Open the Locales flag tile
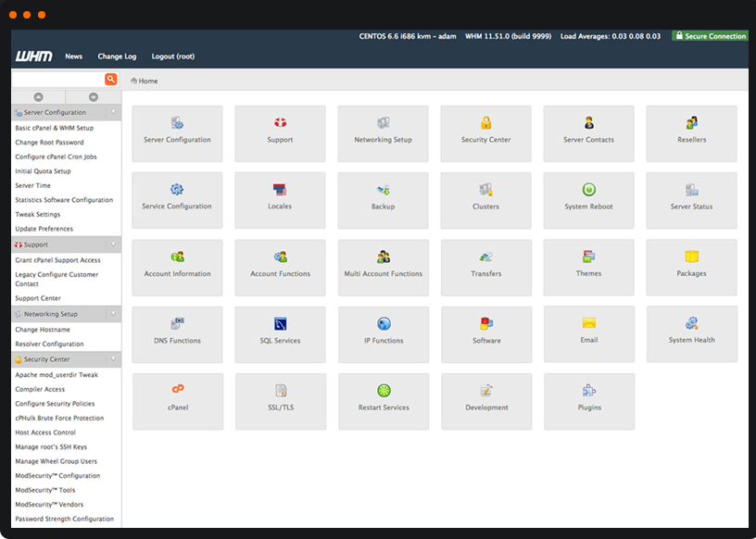 (280, 200)
